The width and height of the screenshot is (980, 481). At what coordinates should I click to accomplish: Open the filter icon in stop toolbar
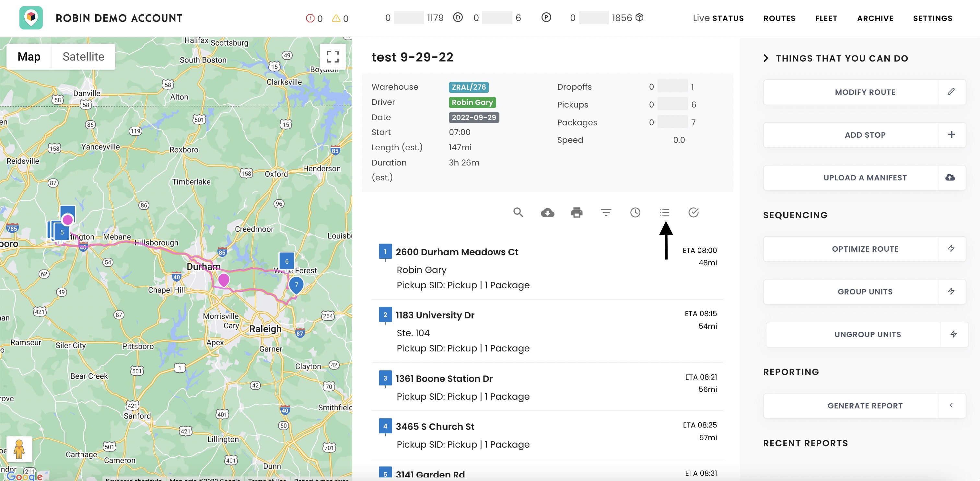click(x=606, y=212)
